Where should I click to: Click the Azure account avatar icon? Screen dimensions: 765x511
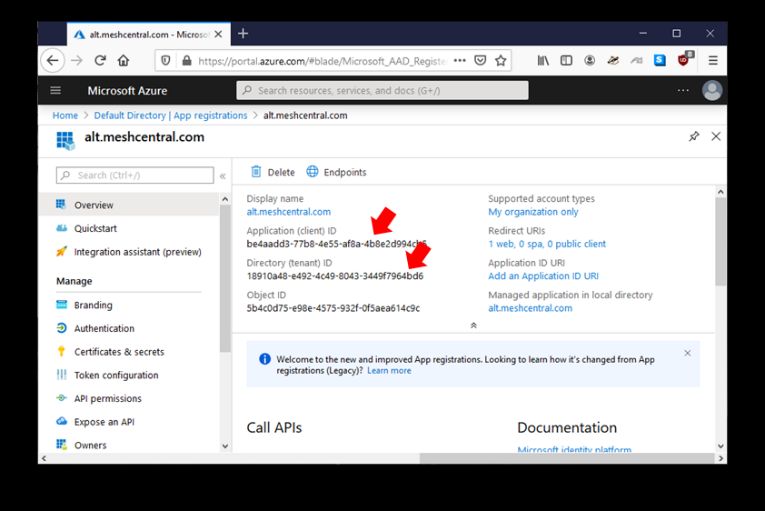tap(712, 91)
